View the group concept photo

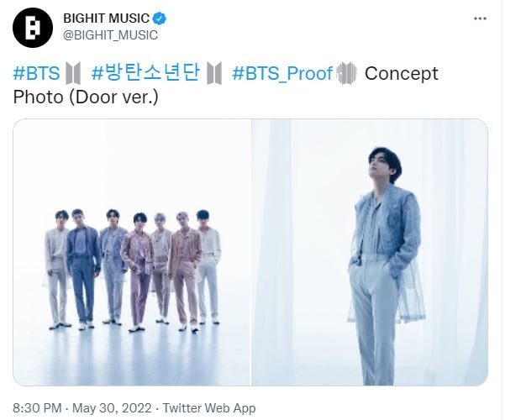pyautogui.click(x=131, y=252)
